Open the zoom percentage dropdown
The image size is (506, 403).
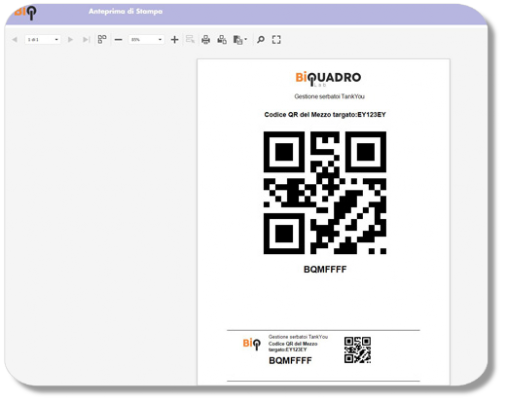point(146,40)
